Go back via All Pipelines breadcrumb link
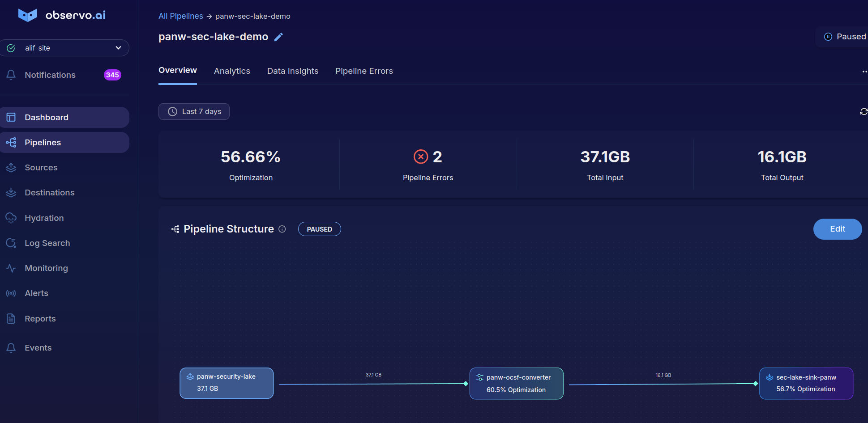This screenshot has width=868, height=423. tap(180, 16)
